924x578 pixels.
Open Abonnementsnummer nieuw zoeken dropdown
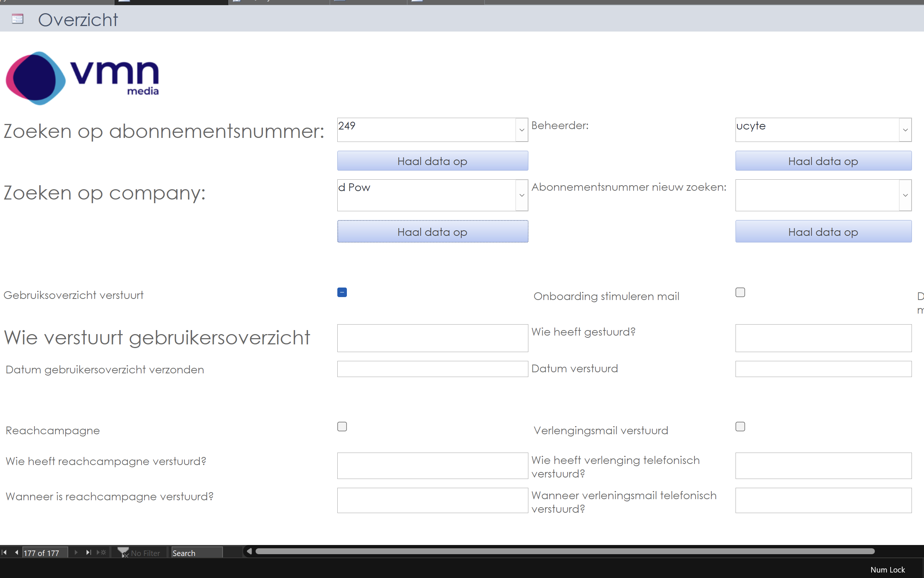click(x=905, y=195)
